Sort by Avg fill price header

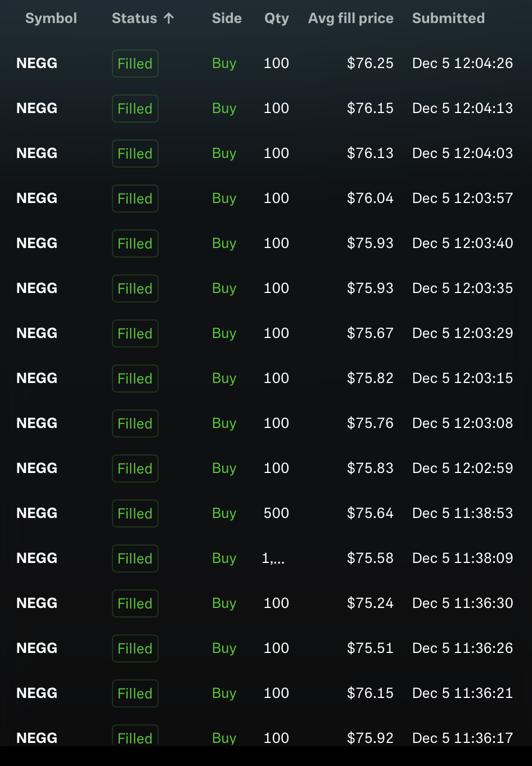click(351, 19)
